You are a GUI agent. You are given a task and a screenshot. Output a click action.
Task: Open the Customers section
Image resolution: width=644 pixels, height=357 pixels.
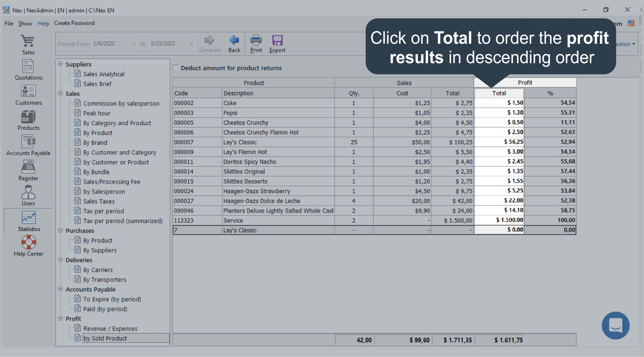(28, 94)
